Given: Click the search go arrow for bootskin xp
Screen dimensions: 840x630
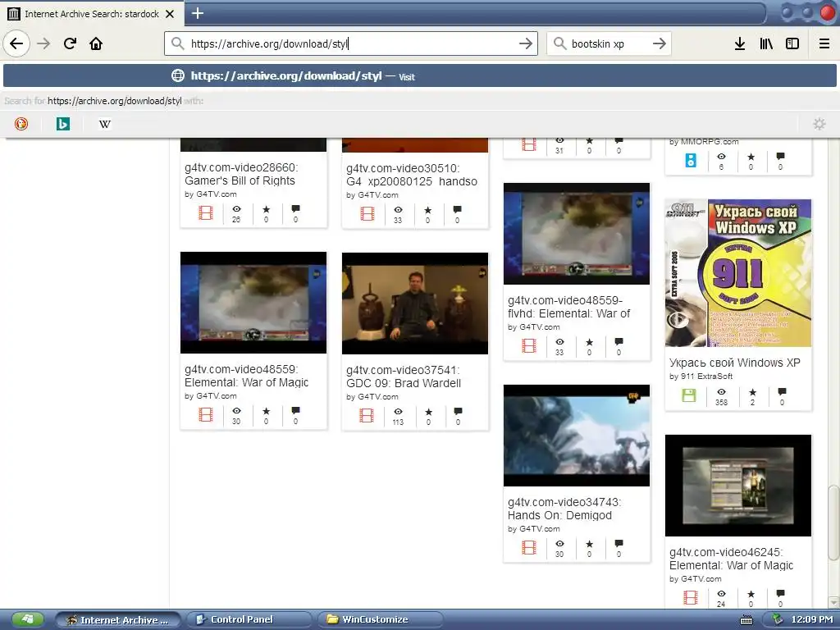Looking at the screenshot, I should (x=659, y=43).
